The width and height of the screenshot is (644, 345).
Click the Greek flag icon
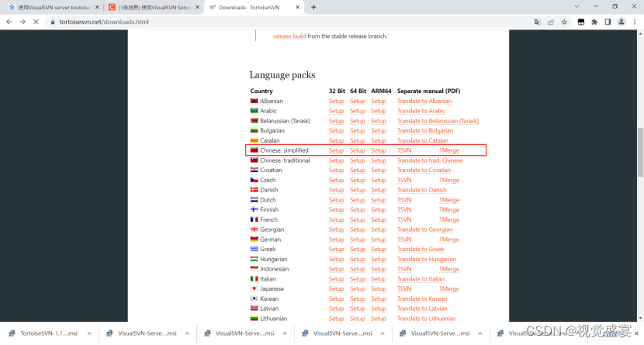pyautogui.click(x=254, y=249)
